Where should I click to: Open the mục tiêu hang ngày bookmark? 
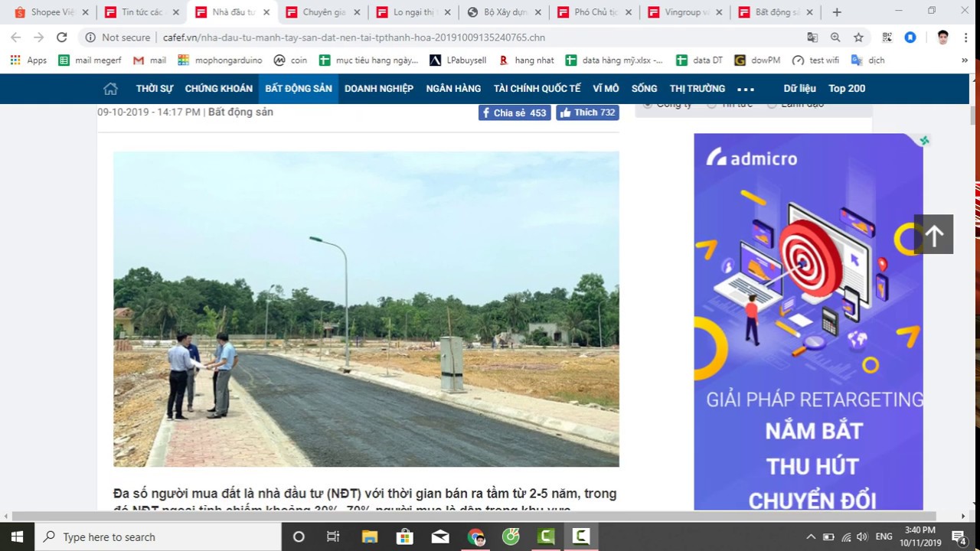(368, 60)
